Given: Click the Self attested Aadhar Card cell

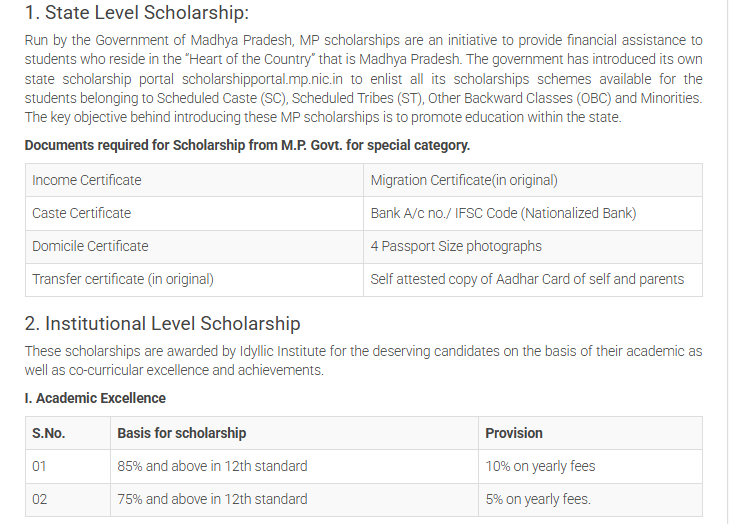Looking at the screenshot, I should click(x=533, y=279).
